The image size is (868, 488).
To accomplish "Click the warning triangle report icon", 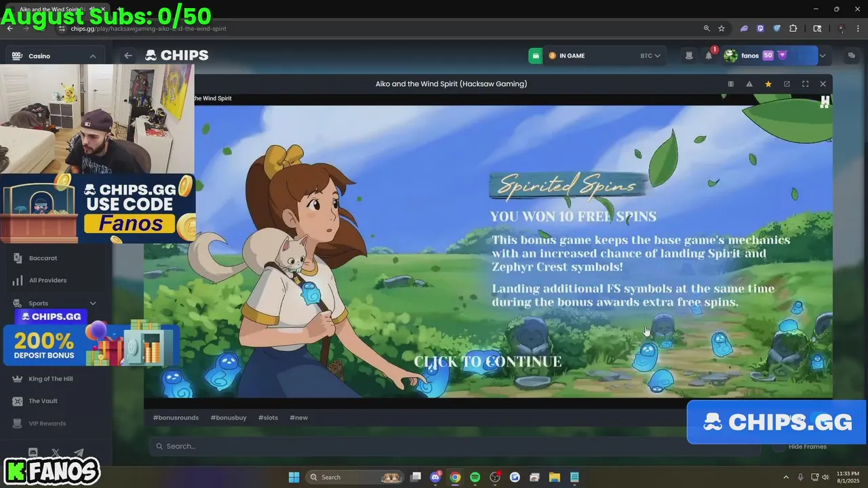I will [749, 84].
